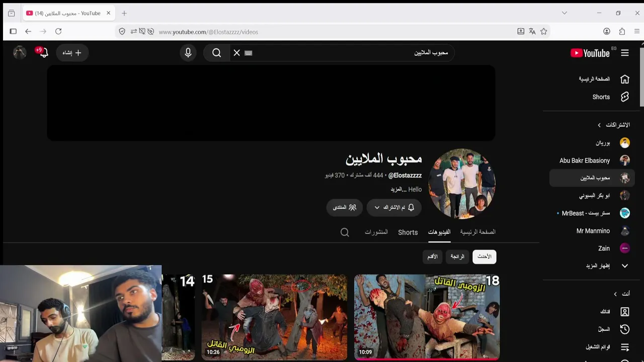Expand the أنت (You) section
This screenshot has width=644, height=362.
pyautogui.click(x=621, y=294)
